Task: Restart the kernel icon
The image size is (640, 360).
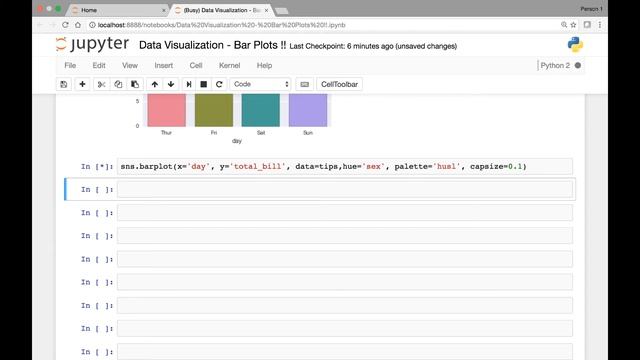Action: (x=219, y=84)
